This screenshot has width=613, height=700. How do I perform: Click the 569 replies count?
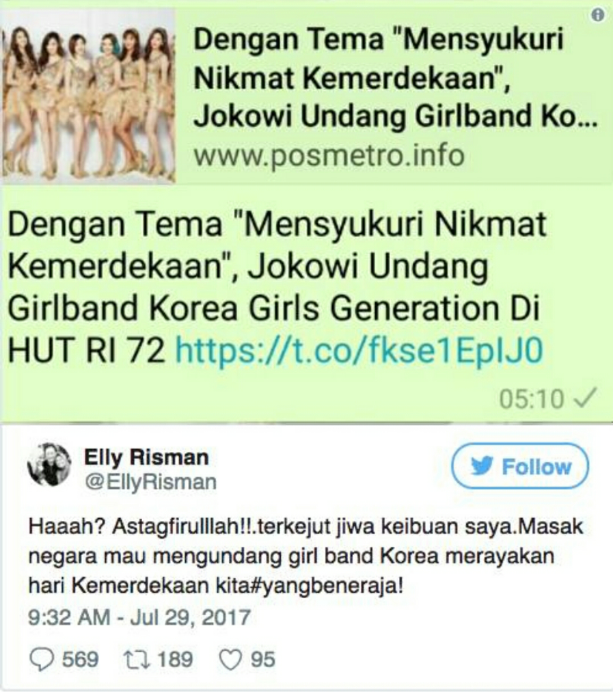point(81,660)
